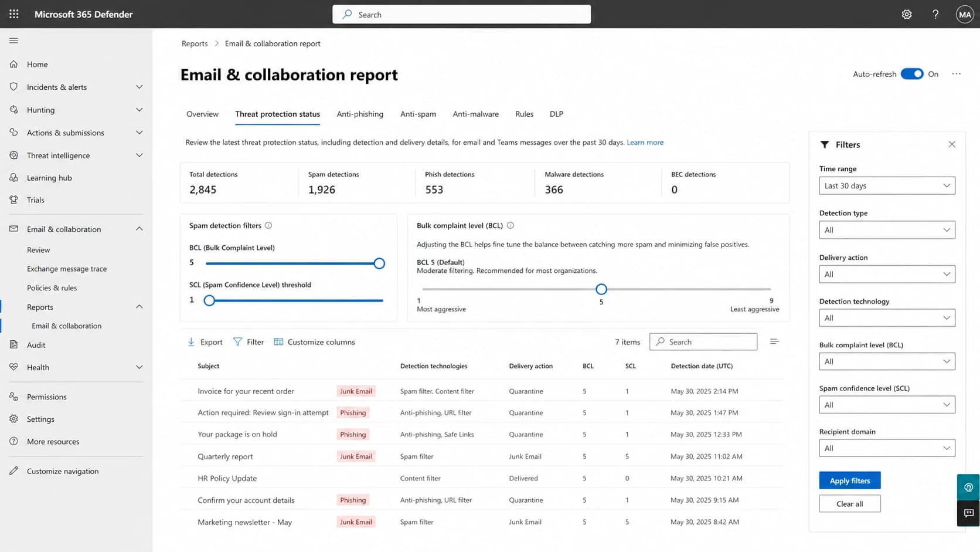Click the Clear all button
The image size is (980, 552).
tap(850, 504)
